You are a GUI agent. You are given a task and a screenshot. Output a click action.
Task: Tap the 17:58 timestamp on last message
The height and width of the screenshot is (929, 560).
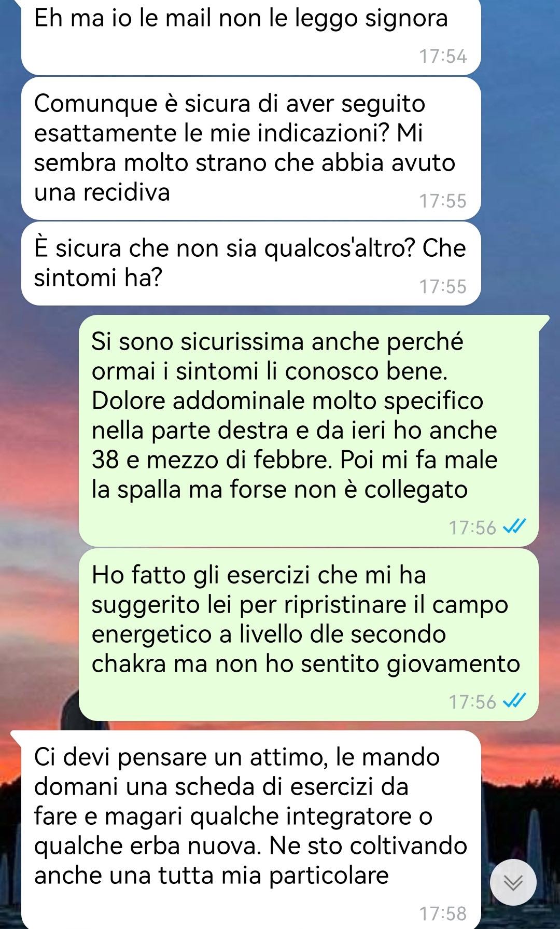coord(443,913)
